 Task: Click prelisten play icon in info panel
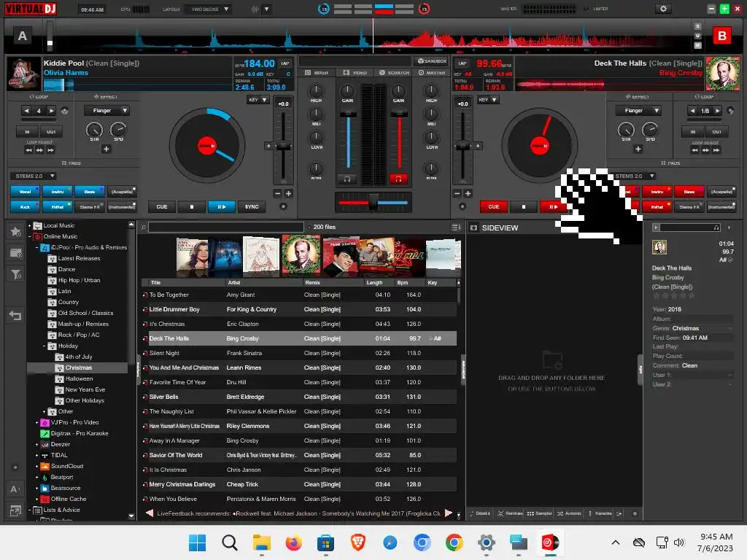click(656, 227)
